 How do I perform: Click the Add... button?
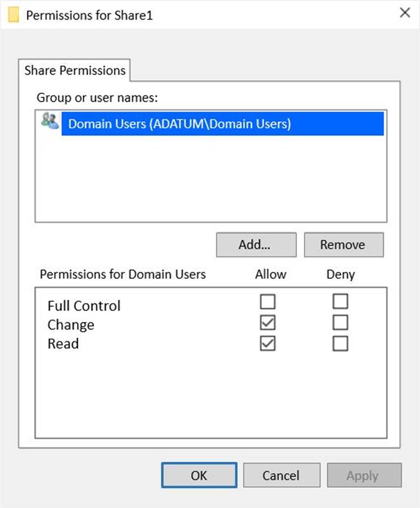click(x=256, y=245)
